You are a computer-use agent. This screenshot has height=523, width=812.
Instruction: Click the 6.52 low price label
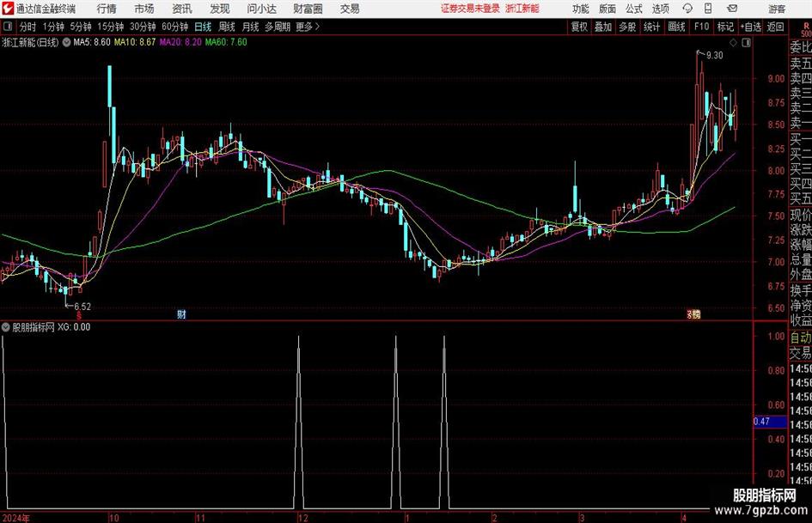click(x=82, y=307)
